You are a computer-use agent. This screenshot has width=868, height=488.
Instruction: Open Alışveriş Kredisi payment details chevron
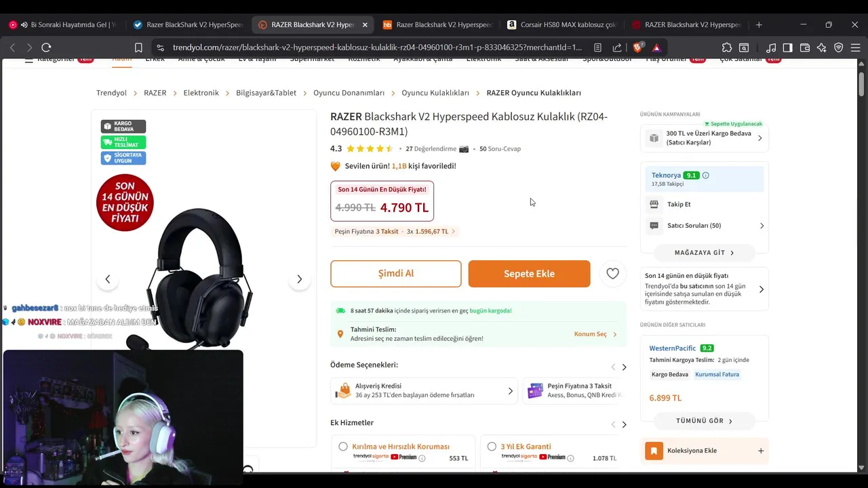click(511, 391)
